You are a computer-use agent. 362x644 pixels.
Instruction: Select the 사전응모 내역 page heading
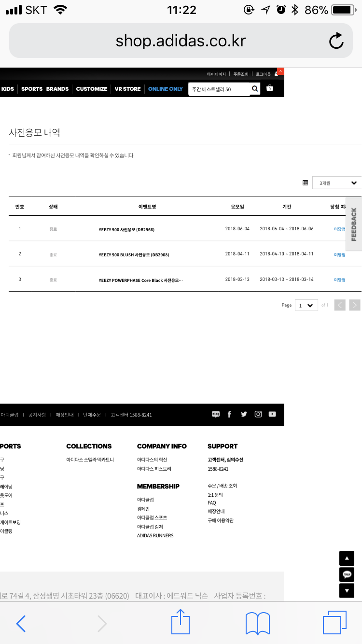(x=35, y=133)
